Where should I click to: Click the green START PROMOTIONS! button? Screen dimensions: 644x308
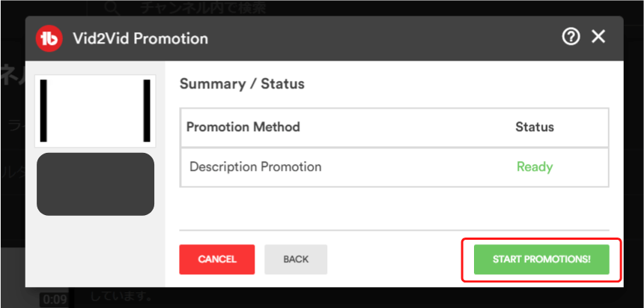click(541, 259)
